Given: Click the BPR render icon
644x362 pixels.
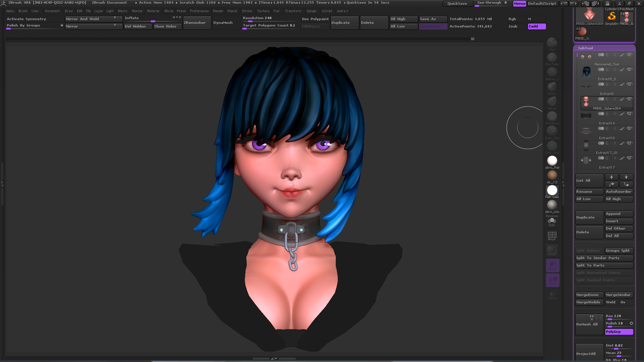Looking at the screenshot, I should tap(552, 250).
